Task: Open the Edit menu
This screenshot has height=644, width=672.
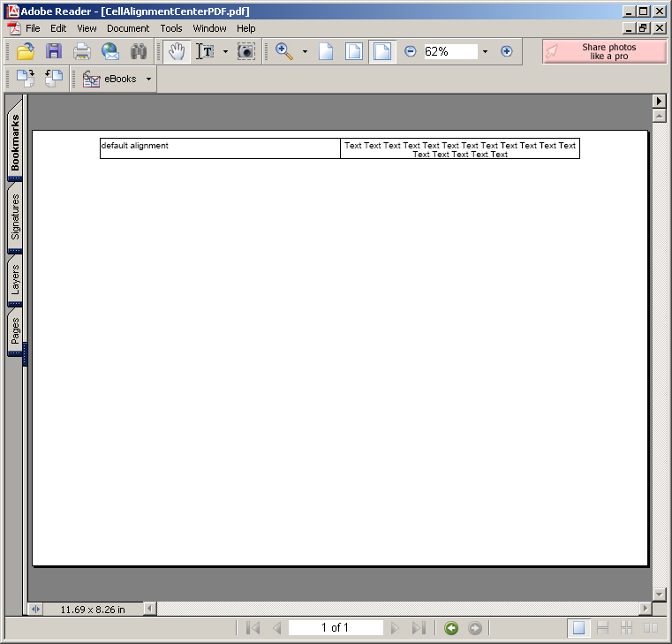Action: (58, 28)
